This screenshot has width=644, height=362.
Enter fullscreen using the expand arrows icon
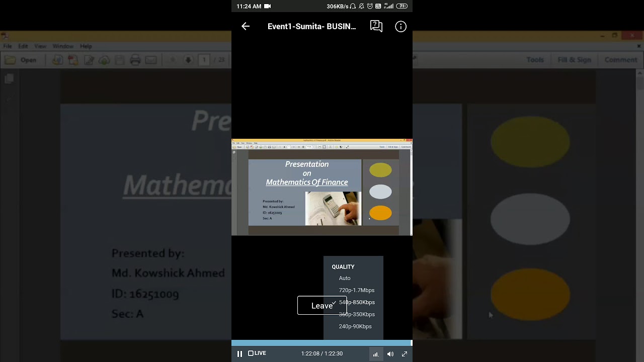coord(405,354)
